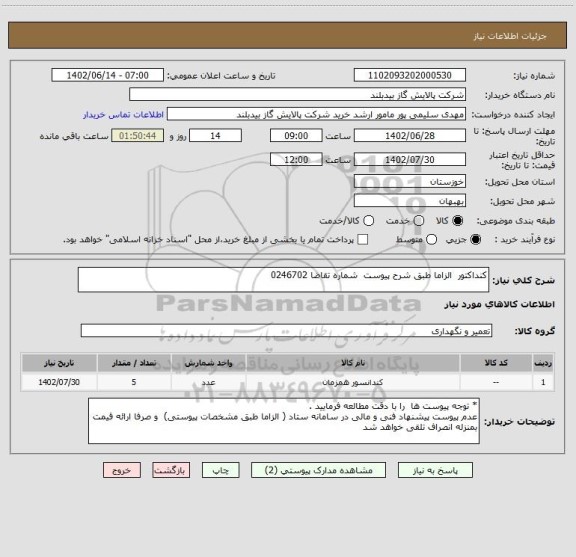Select the کالا radio button

point(458,221)
